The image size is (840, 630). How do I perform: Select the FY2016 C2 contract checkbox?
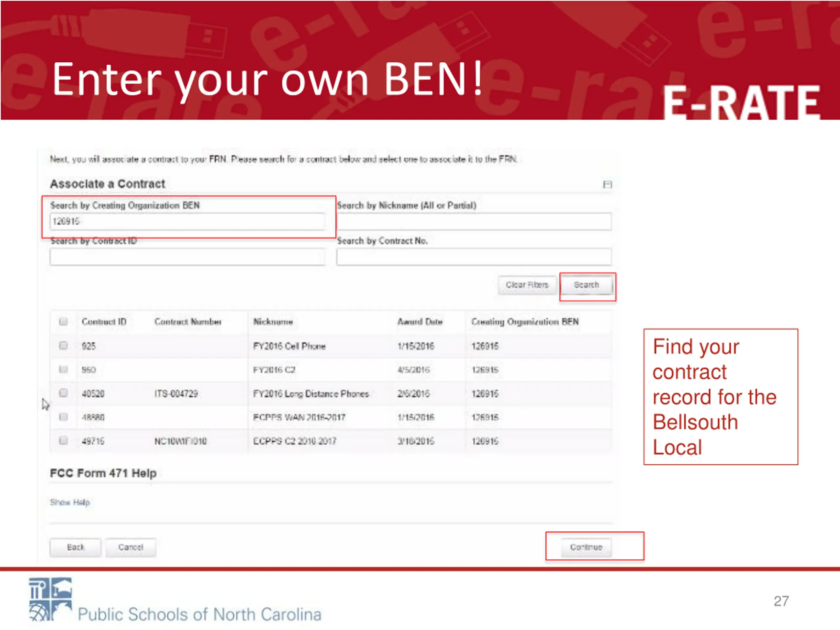(x=63, y=369)
